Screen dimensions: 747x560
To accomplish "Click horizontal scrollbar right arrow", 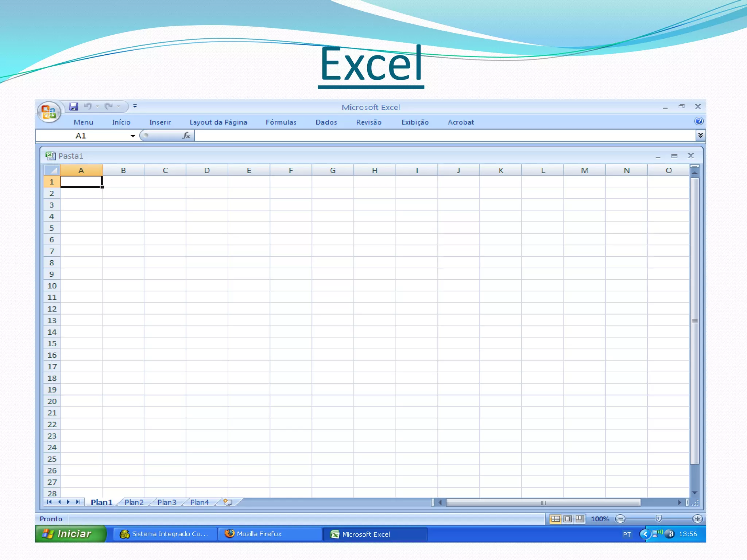I will [679, 503].
